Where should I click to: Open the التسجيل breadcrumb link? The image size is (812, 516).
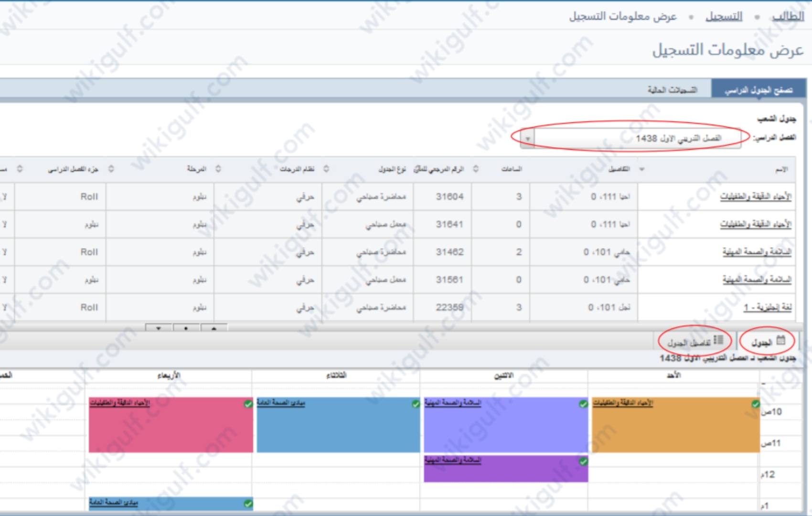[x=724, y=16]
